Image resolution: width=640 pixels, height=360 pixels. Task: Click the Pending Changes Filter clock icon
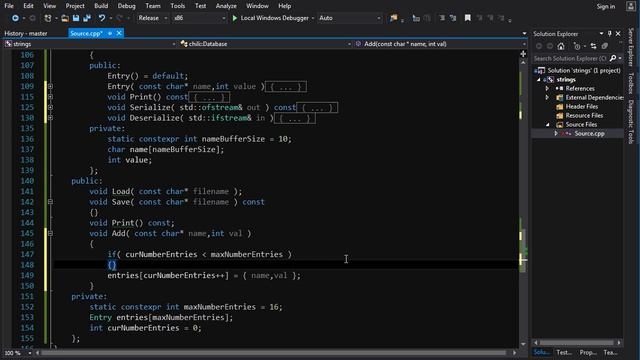coord(577,46)
